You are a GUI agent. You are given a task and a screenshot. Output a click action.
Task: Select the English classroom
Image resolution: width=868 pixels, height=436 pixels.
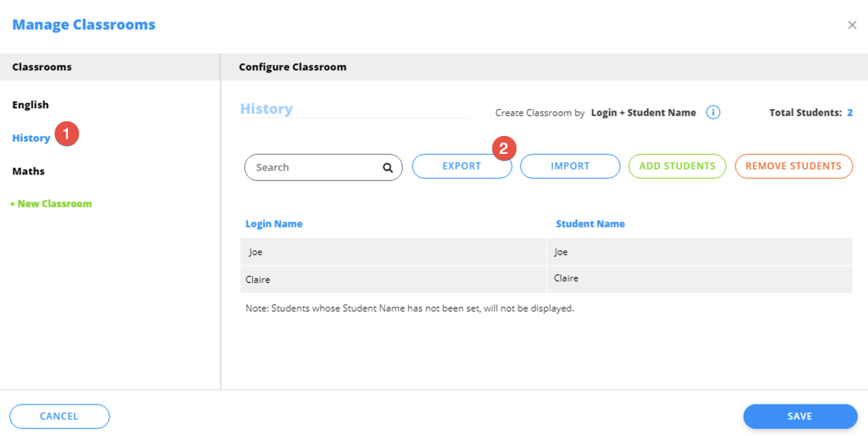click(x=30, y=105)
